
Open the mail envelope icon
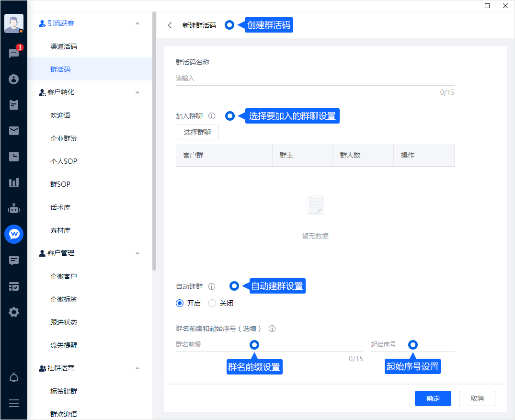pos(14,131)
